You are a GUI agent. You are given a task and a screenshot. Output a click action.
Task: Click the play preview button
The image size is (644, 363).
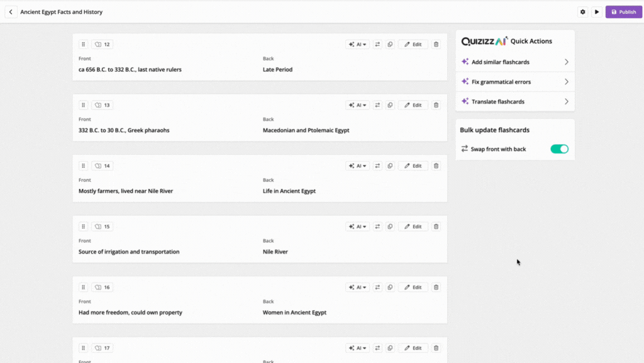pyautogui.click(x=597, y=12)
